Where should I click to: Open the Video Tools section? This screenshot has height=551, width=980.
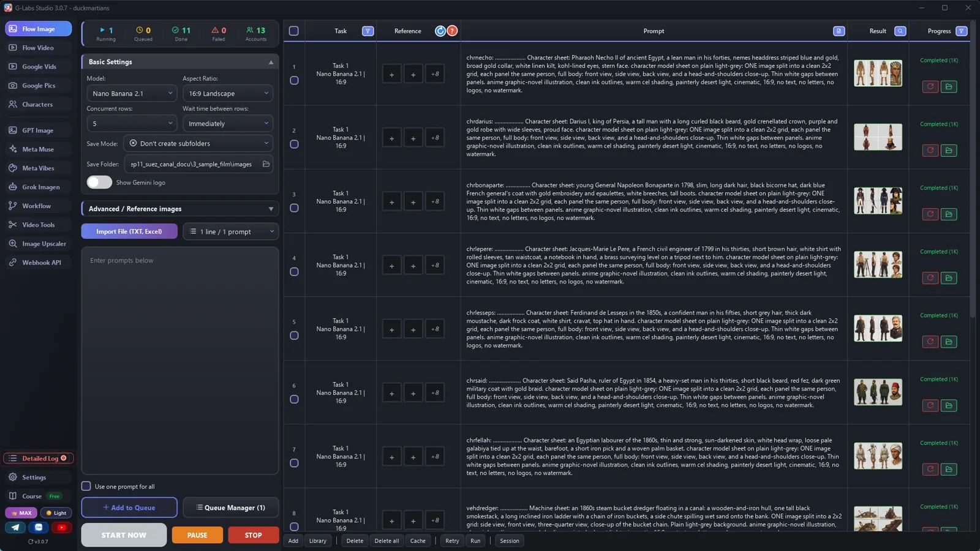click(38, 225)
